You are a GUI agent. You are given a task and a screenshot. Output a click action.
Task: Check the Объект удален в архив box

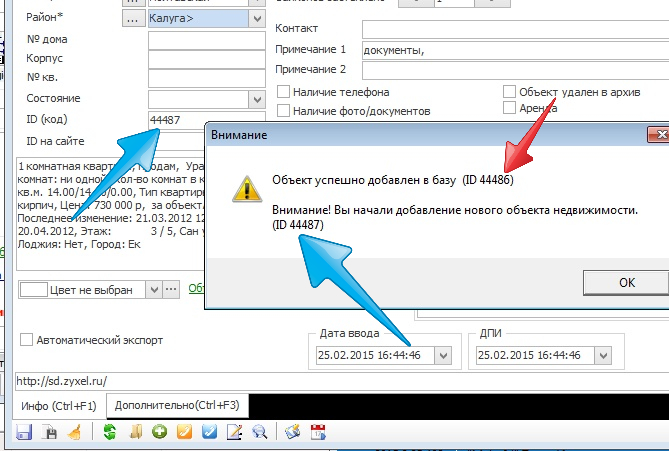tap(510, 91)
